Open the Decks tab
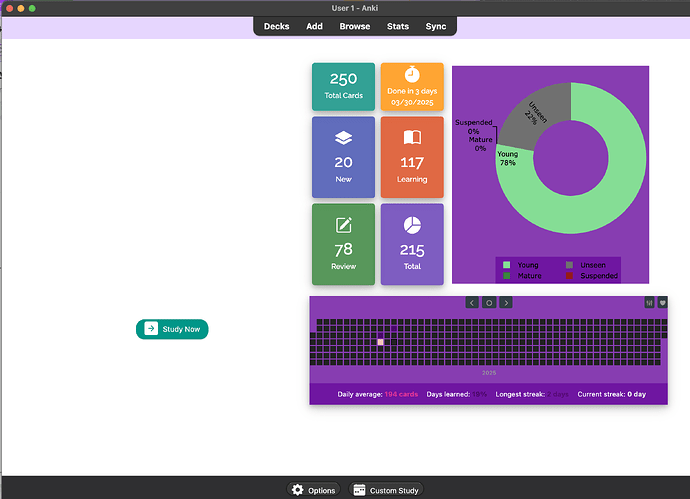 pos(276,26)
